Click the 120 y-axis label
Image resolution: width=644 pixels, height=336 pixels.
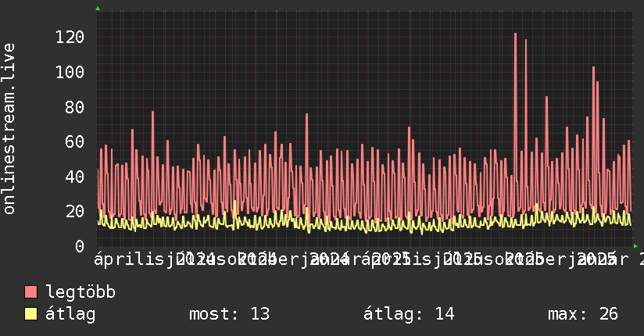point(70,38)
